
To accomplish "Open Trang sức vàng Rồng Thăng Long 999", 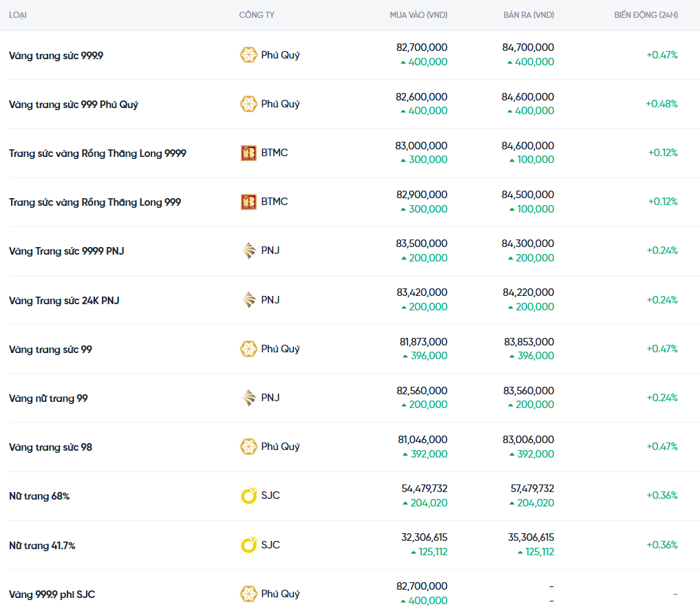I will pos(95,202).
